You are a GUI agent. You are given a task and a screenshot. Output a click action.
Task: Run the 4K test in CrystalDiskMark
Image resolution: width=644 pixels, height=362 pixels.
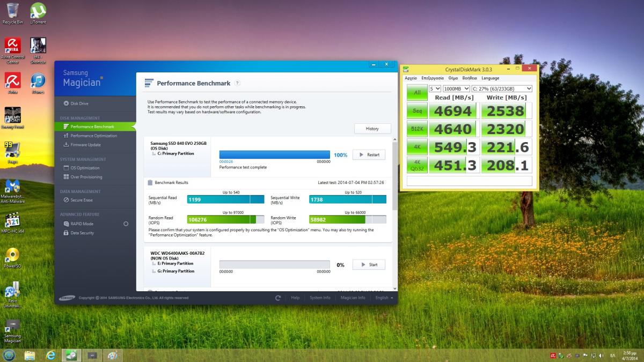(x=417, y=147)
